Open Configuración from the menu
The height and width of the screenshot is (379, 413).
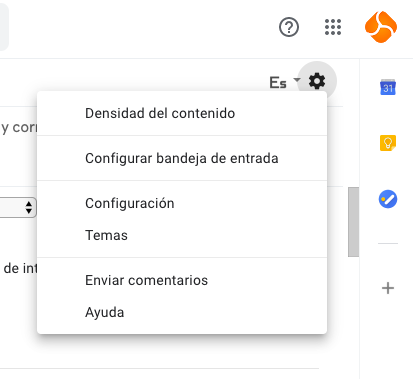tap(182, 203)
